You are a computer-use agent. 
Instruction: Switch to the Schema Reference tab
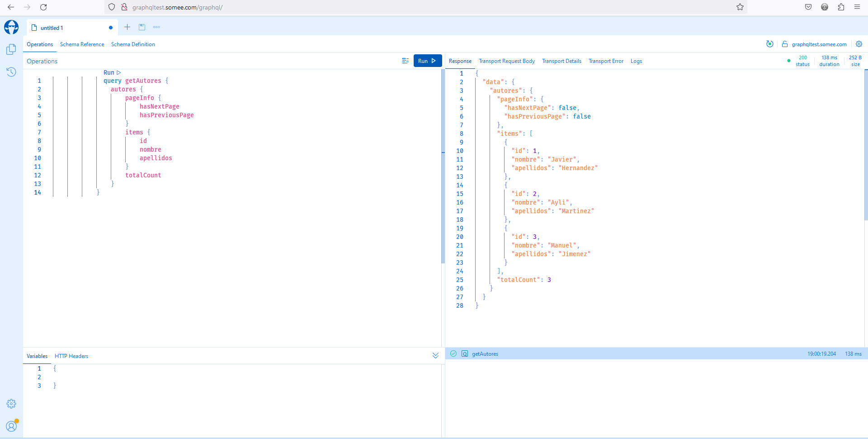pos(82,44)
